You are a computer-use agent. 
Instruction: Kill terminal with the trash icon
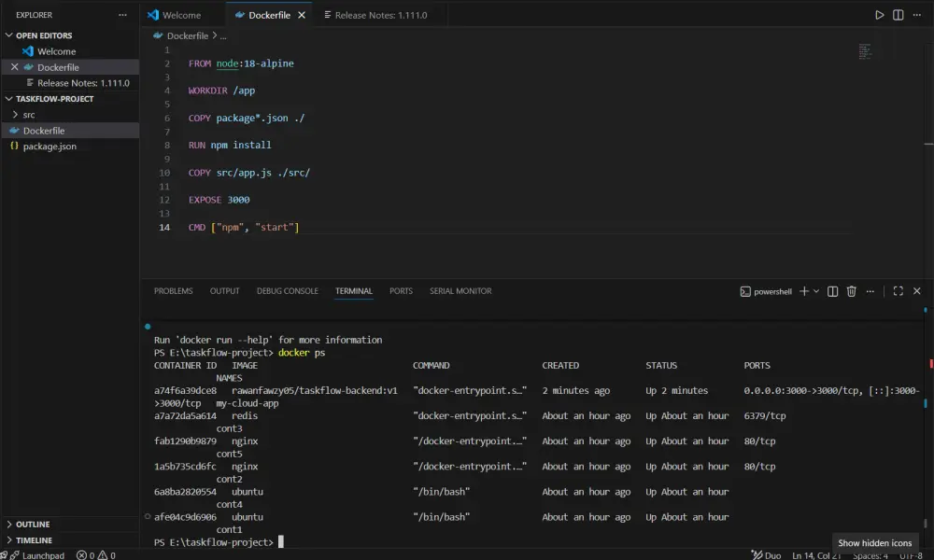tap(851, 291)
